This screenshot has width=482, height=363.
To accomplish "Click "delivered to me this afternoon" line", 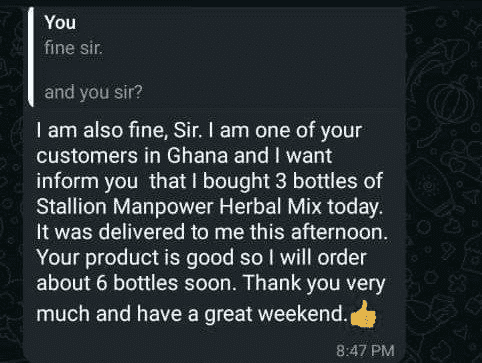I will click(244, 232).
